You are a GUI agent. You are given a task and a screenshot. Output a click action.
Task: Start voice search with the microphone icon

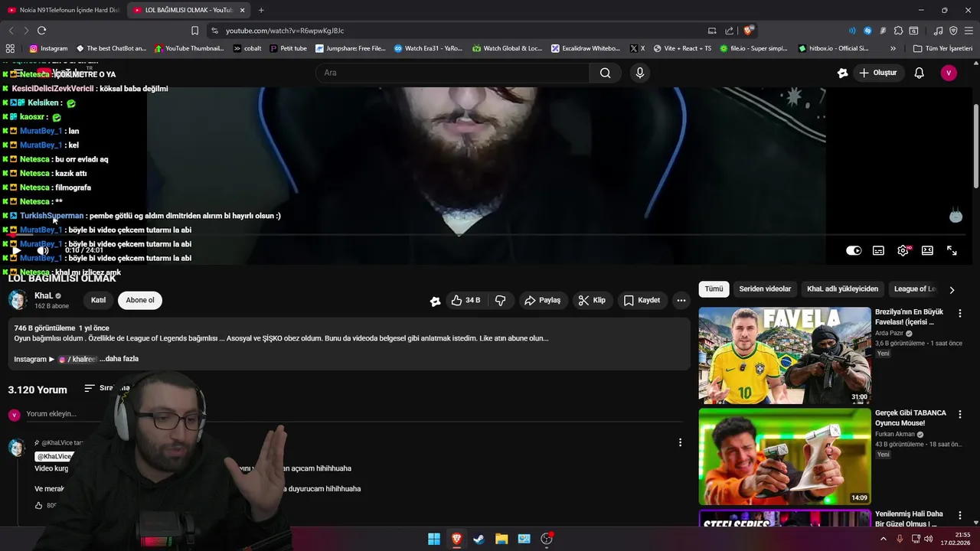coord(640,73)
